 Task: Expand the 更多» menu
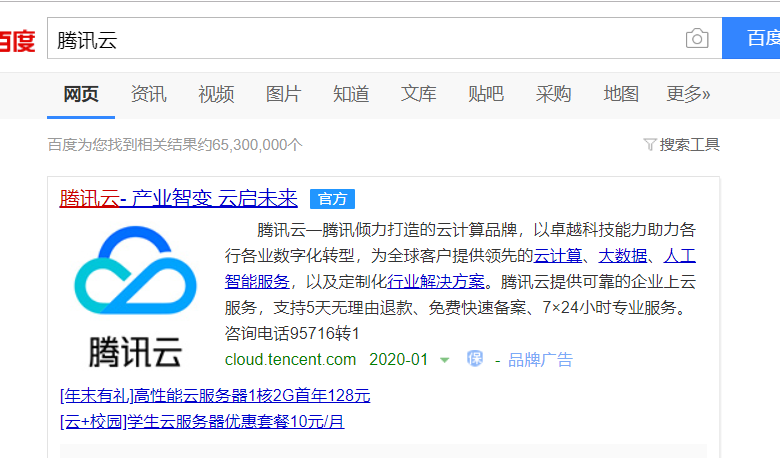688,94
